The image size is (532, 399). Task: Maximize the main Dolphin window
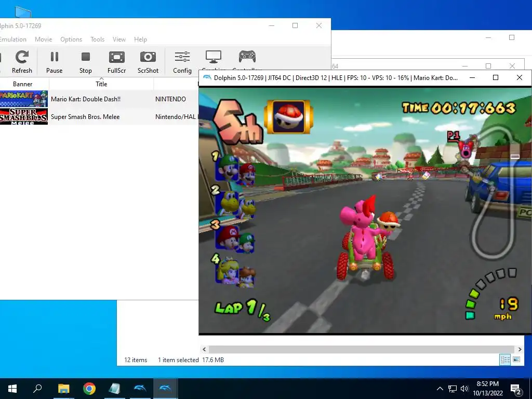coord(295,25)
